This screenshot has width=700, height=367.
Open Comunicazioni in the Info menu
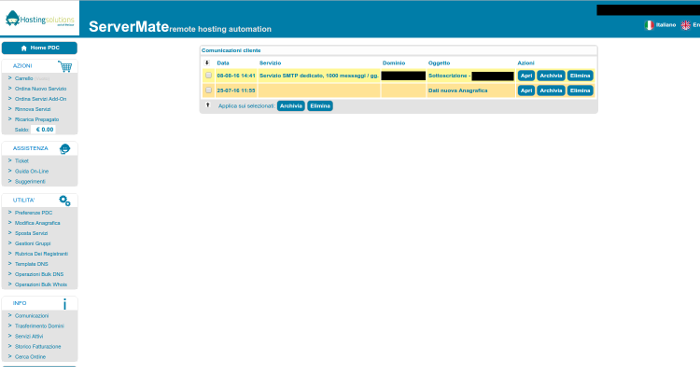pyautogui.click(x=32, y=316)
